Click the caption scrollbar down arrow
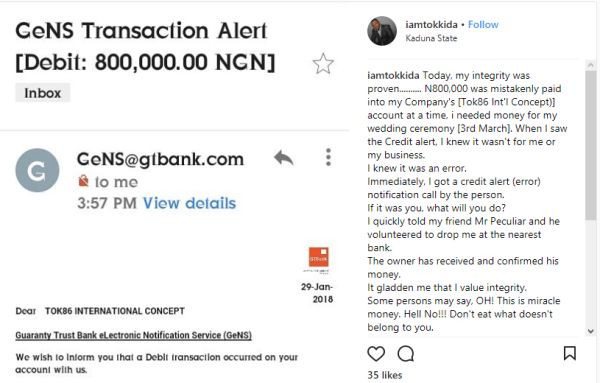The width and height of the screenshot is (600, 383). (x=591, y=331)
